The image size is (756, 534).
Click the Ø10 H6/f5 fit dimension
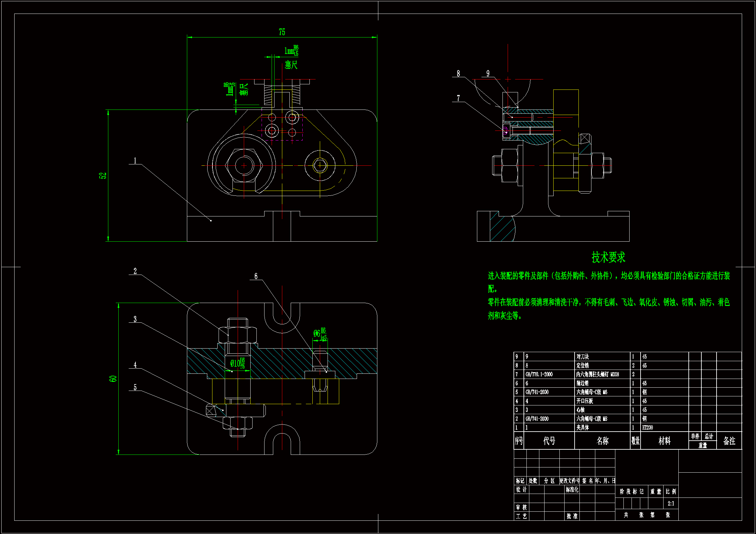pyautogui.click(x=237, y=363)
